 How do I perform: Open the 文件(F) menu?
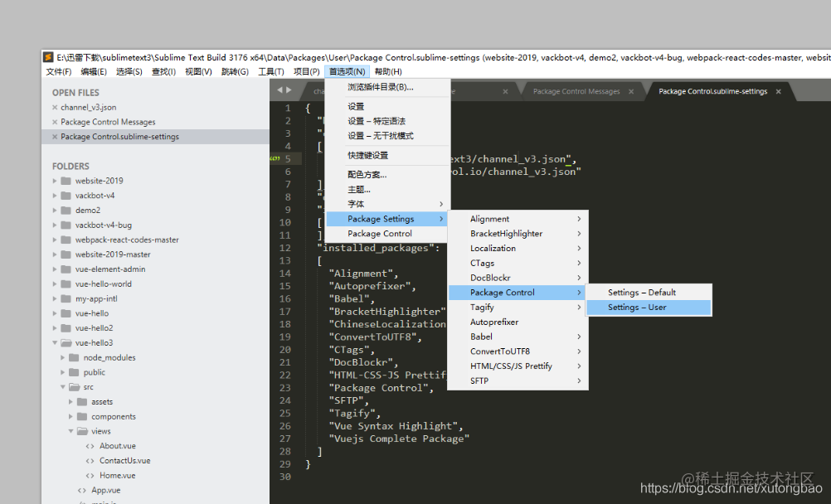58,71
